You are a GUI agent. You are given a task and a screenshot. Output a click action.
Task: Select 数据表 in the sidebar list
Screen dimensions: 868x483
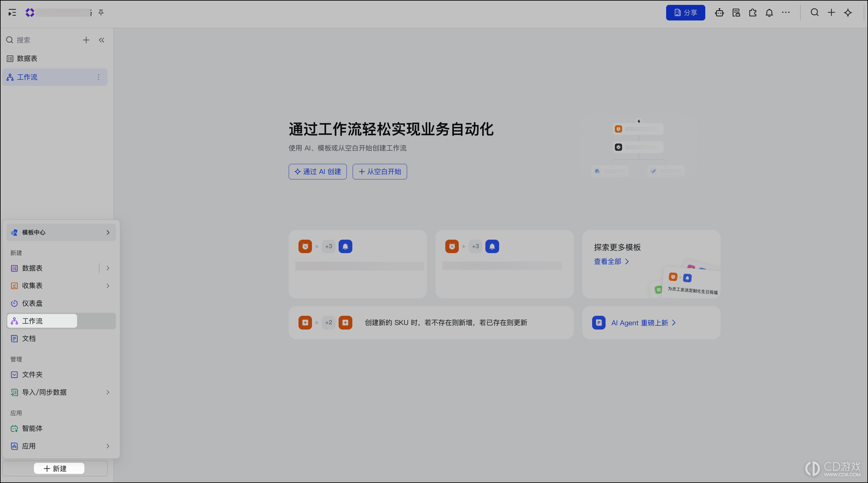(55, 59)
